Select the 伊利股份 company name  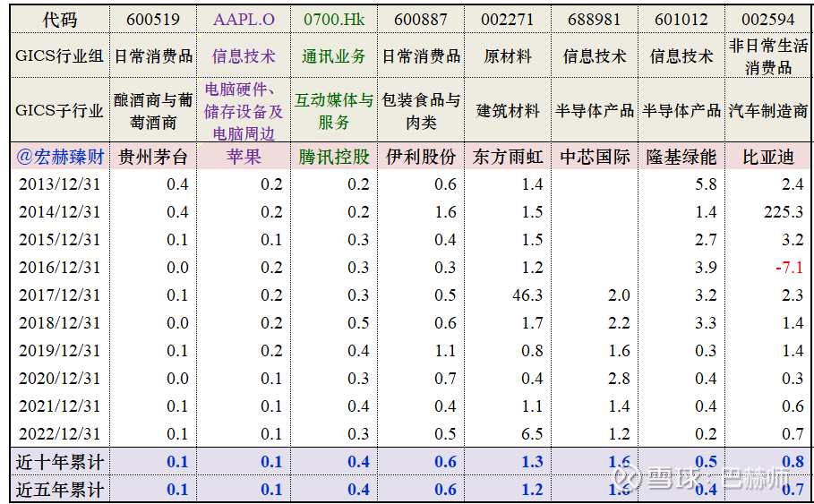[x=421, y=157]
